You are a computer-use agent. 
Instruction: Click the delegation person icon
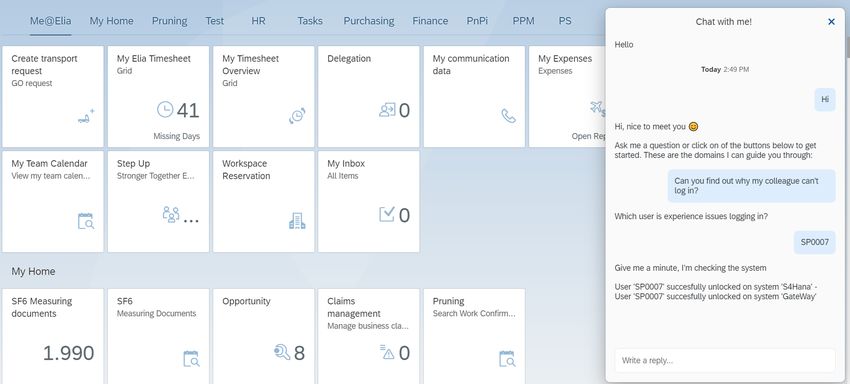(387, 110)
